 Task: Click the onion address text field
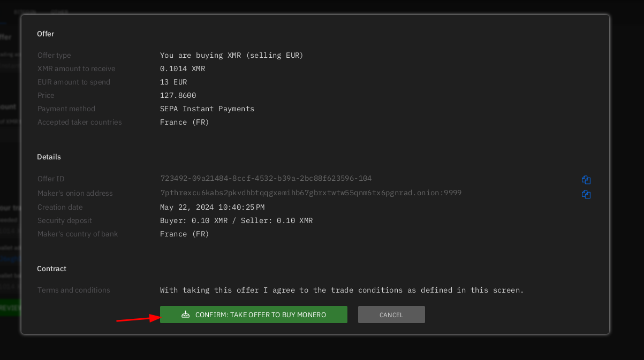[310, 193]
